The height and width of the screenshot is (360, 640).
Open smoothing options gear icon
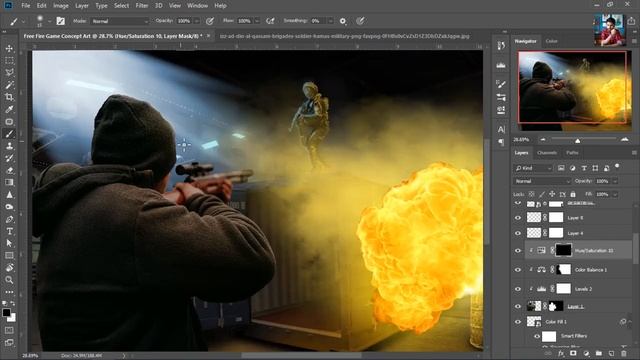(343, 21)
